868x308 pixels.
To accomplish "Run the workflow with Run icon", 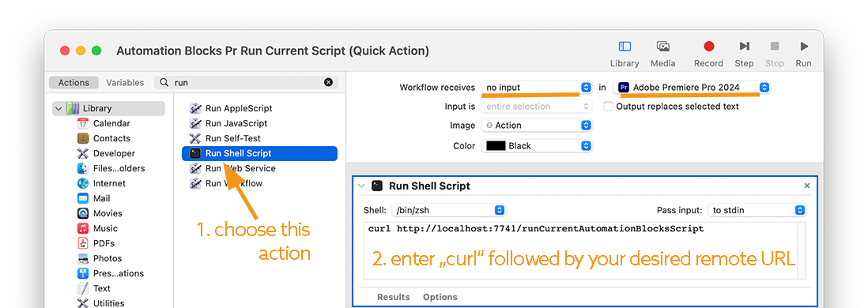I will 804,47.
